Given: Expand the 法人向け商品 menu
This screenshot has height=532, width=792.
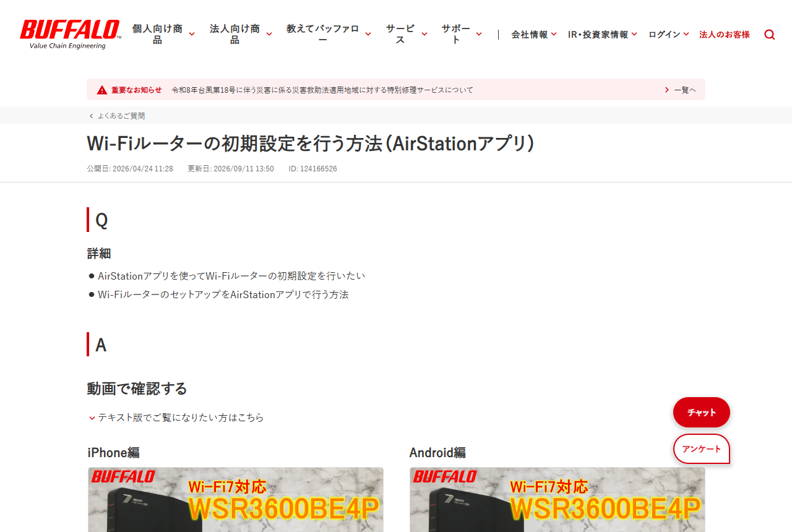Looking at the screenshot, I should click(x=241, y=34).
